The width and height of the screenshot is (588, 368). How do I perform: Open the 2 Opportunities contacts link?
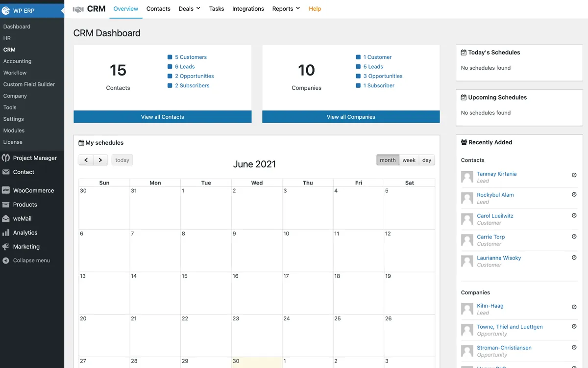(x=195, y=76)
